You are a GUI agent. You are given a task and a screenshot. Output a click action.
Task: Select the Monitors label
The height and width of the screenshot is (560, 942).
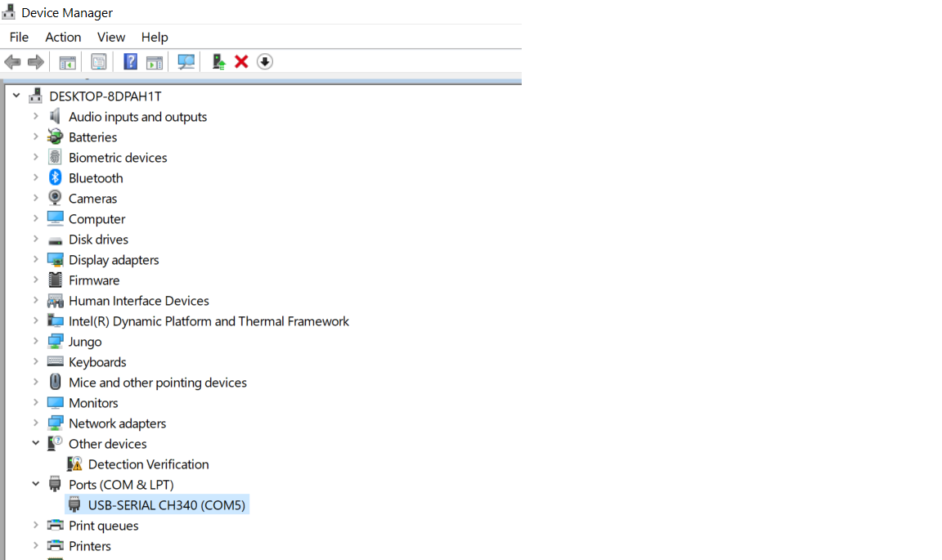click(x=93, y=402)
